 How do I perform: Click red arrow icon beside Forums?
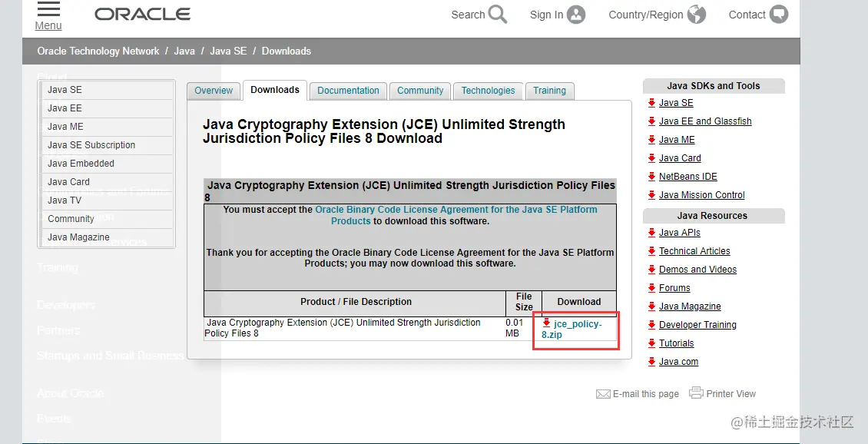pyautogui.click(x=651, y=288)
